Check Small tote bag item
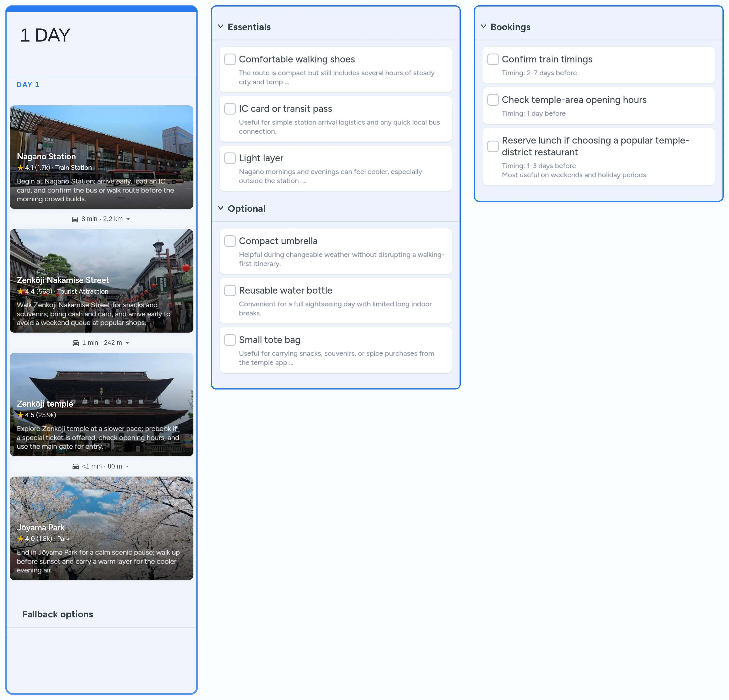The image size is (729, 700). point(230,340)
